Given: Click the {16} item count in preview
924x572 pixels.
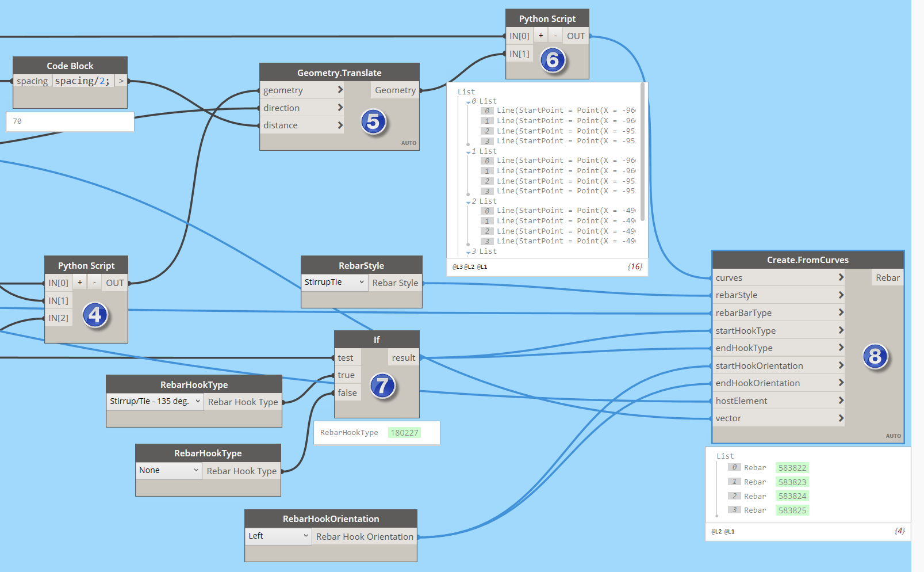Looking at the screenshot, I should pos(635,266).
